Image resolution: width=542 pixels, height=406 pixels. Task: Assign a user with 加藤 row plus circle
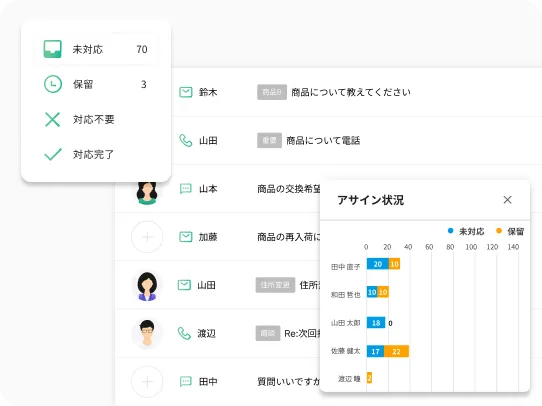tap(147, 237)
